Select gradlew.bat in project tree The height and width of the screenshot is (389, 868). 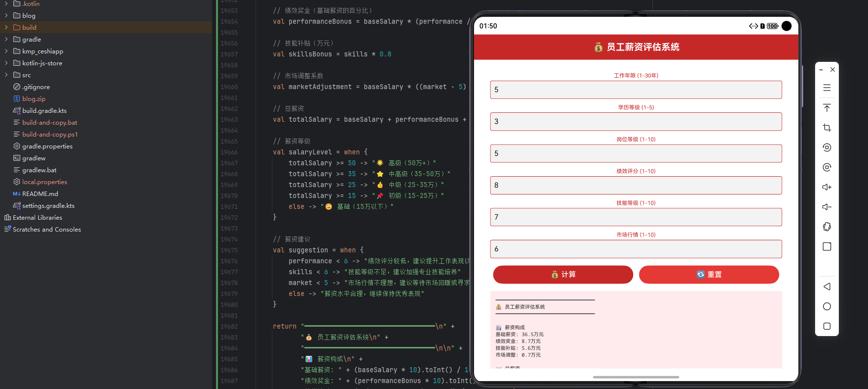[39, 170]
